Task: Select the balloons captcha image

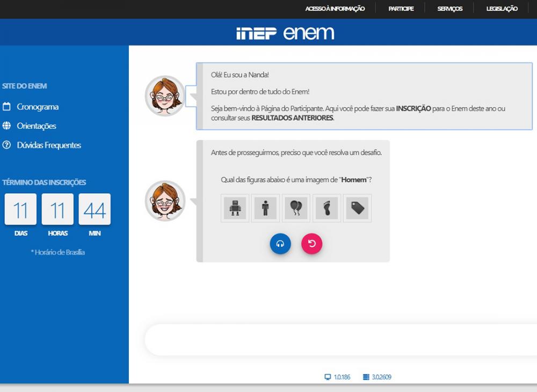Action: tap(296, 208)
